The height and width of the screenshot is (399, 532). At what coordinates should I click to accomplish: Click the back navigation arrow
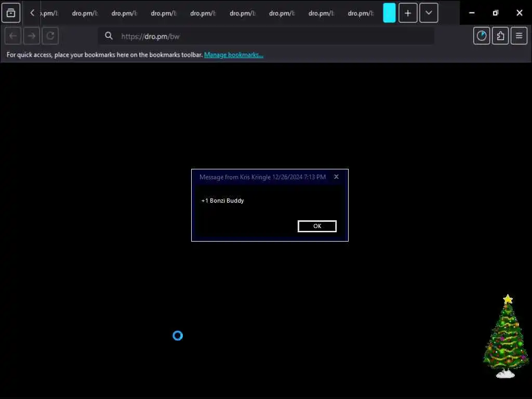13,36
